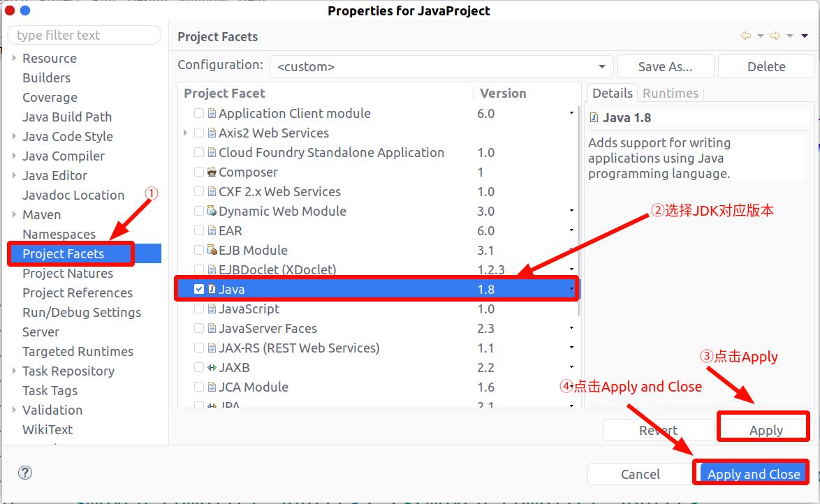Viewport: 820px width, 504px height.
Task: Uncheck the Java facet checkbox
Action: tap(199, 290)
